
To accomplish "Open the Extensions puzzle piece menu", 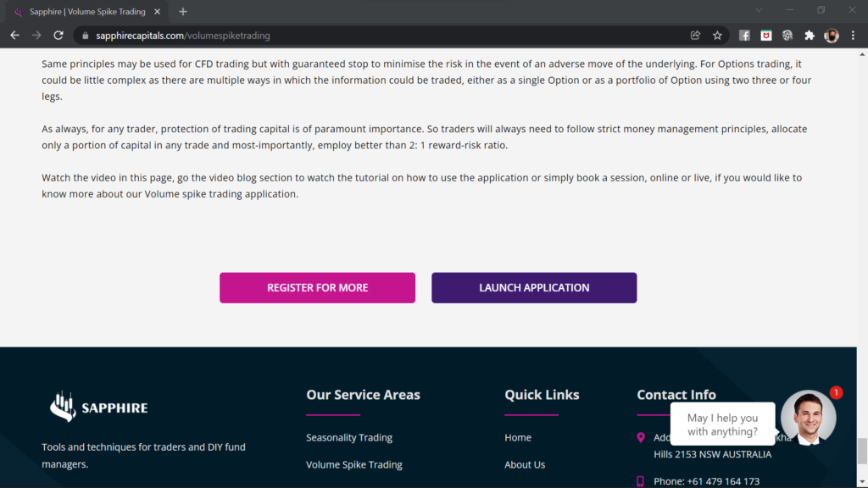I will 810,36.
